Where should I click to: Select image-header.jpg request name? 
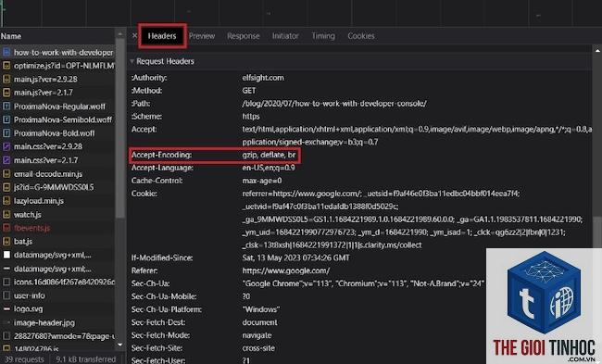click(x=44, y=323)
